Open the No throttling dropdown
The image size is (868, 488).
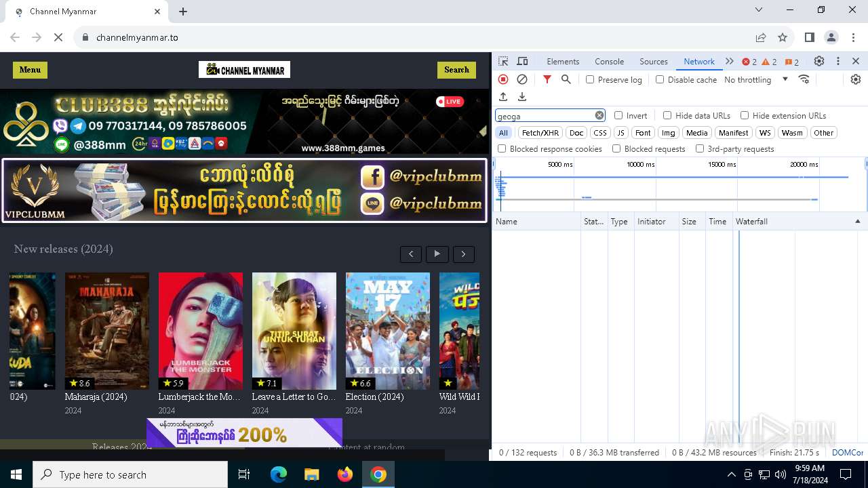(756, 79)
